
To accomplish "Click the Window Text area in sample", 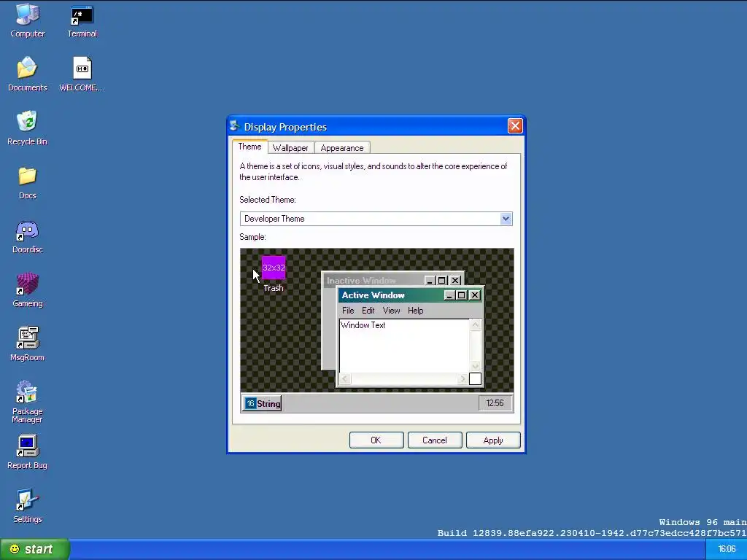I will (404, 346).
